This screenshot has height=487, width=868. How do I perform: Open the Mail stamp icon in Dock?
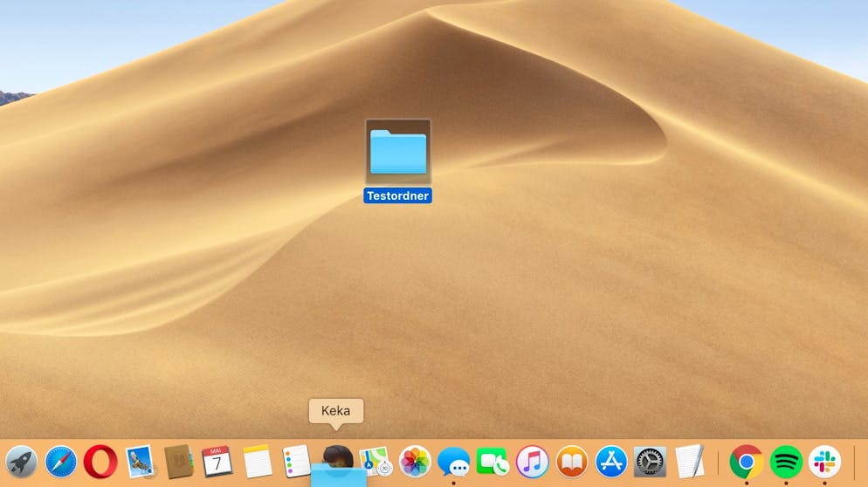pyautogui.click(x=140, y=462)
